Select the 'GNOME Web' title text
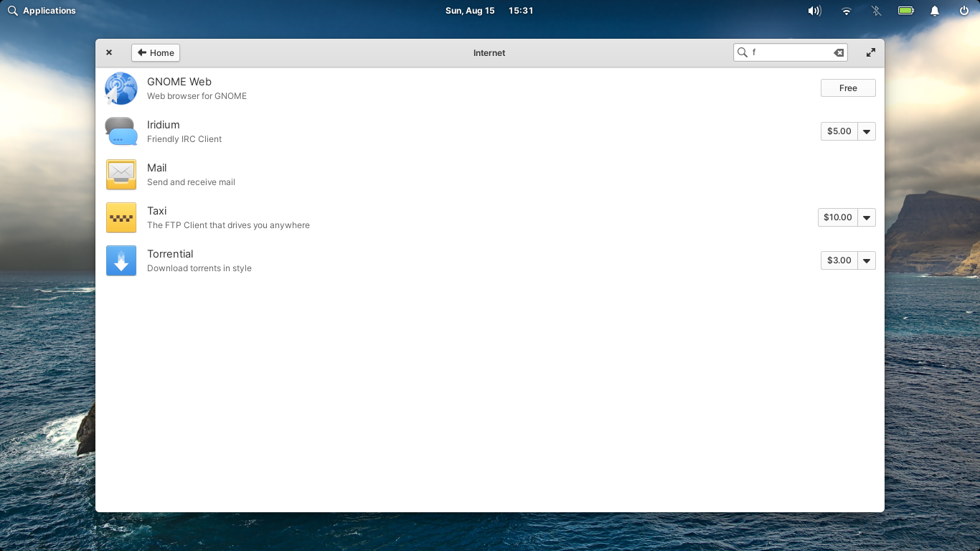Image resolution: width=980 pixels, height=551 pixels. pos(179,82)
